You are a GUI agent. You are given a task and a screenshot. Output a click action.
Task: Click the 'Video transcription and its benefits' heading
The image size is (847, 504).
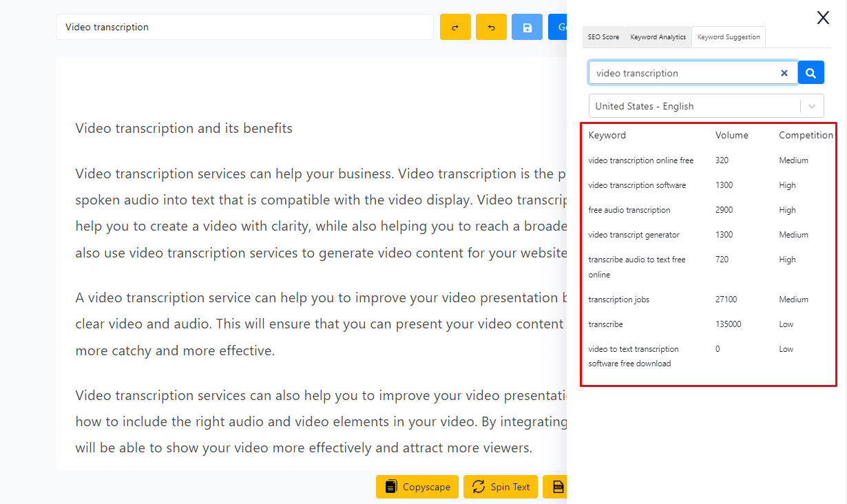click(184, 129)
